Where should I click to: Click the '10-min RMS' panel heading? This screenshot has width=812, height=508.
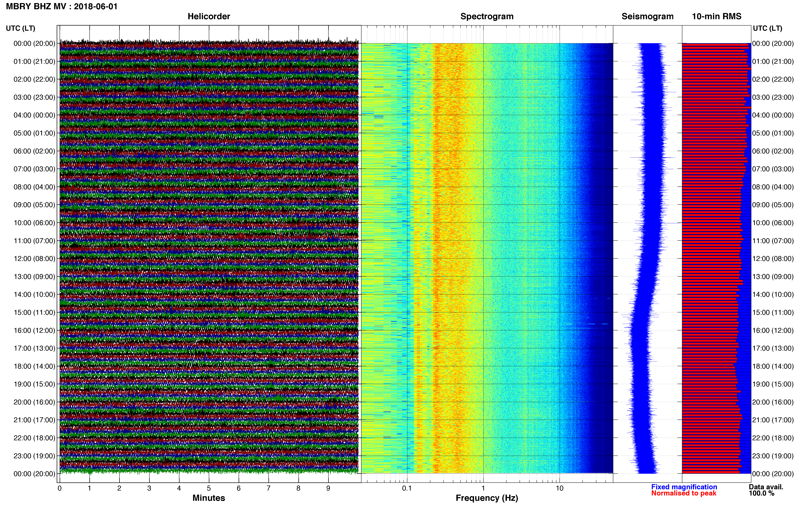tap(717, 16)
